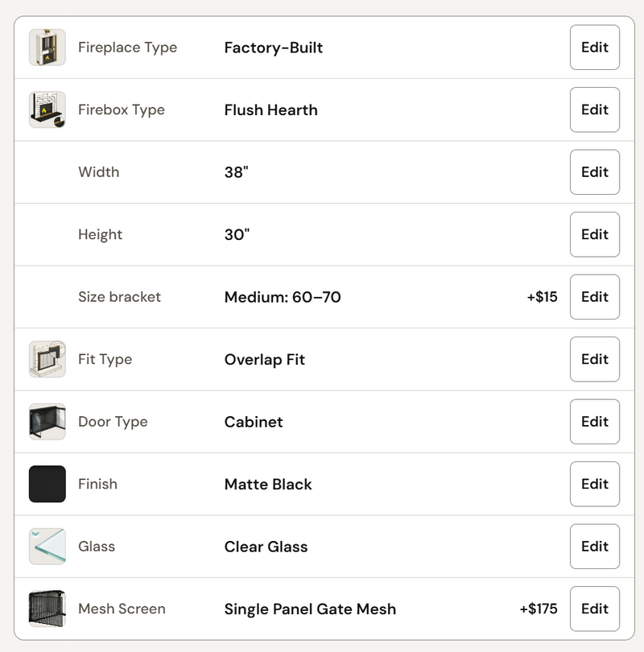This screenshot has height=652, width=644.
Task: Click the Fit Type overlap illustration icon
Action: [47, 359]
